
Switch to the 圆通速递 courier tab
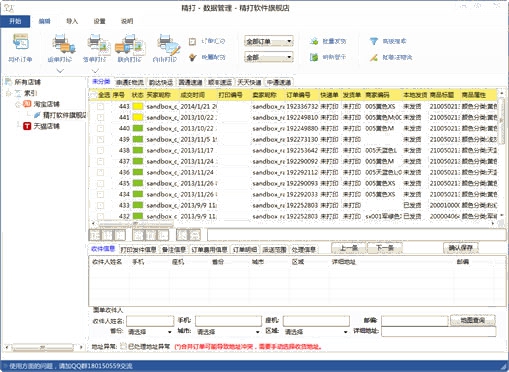(190, 82)
